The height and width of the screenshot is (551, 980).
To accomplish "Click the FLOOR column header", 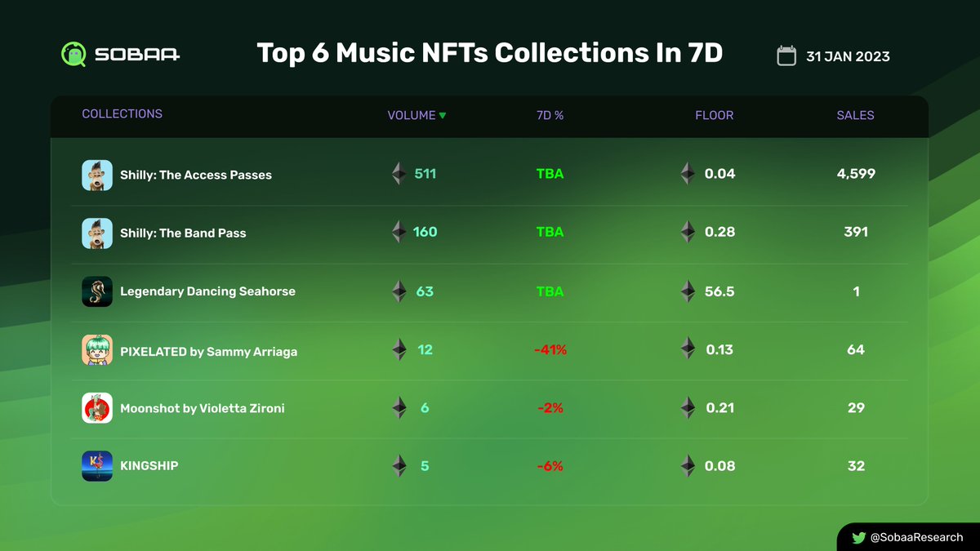I will point(714,116).
